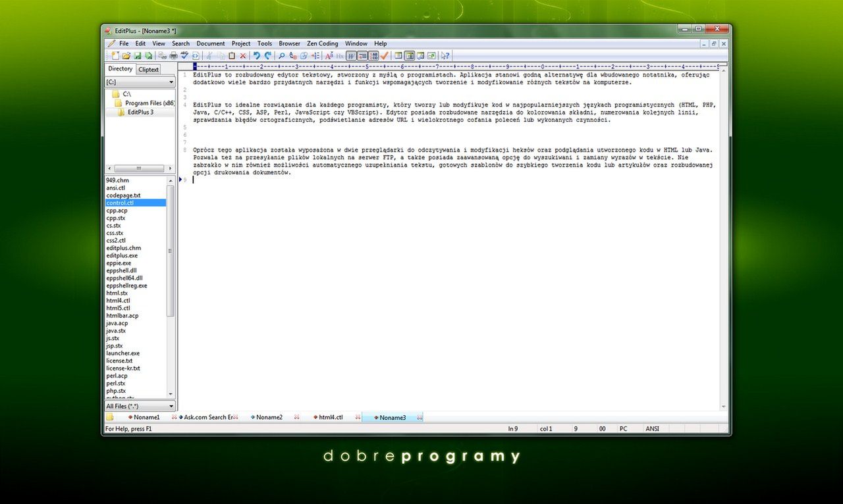Select license.txt in the file list
Viewport: 843px width, 504px height.
pyautogui.click(x=119, y=361)
